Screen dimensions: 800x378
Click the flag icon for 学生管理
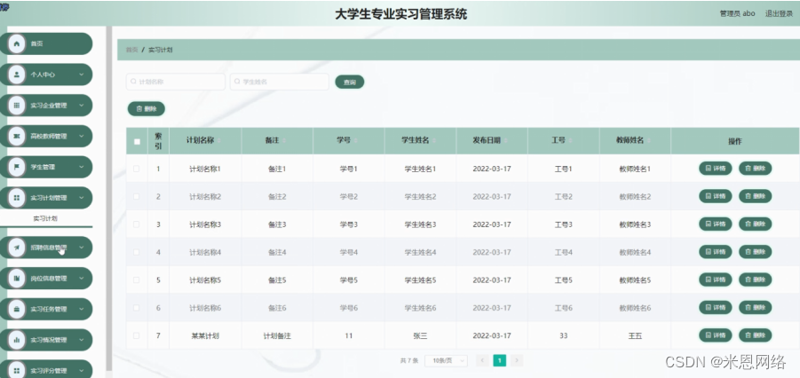[17, 167]
